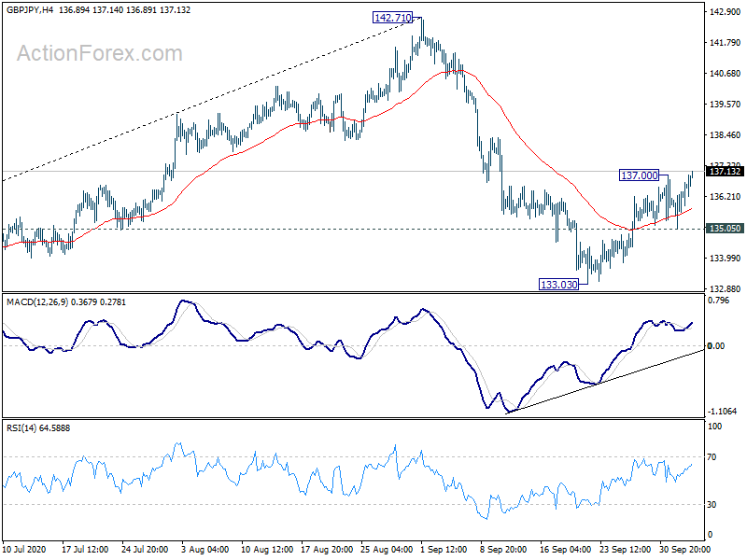The image size is (747, 560).
Task: Click the 133.030 low price label
Action: click(x=558, y=285)
